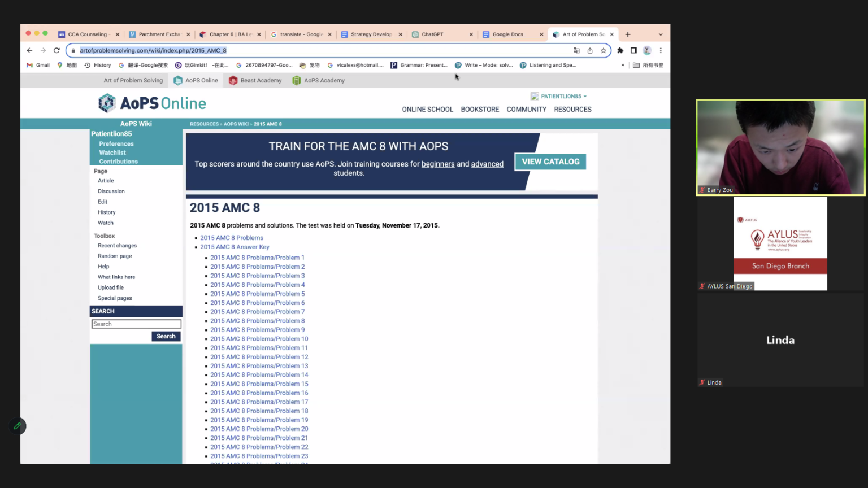Viewport: 868px width, 488px height.
Task: Open the Grammar: Present bookmark
Action: (x=419, y=65)
